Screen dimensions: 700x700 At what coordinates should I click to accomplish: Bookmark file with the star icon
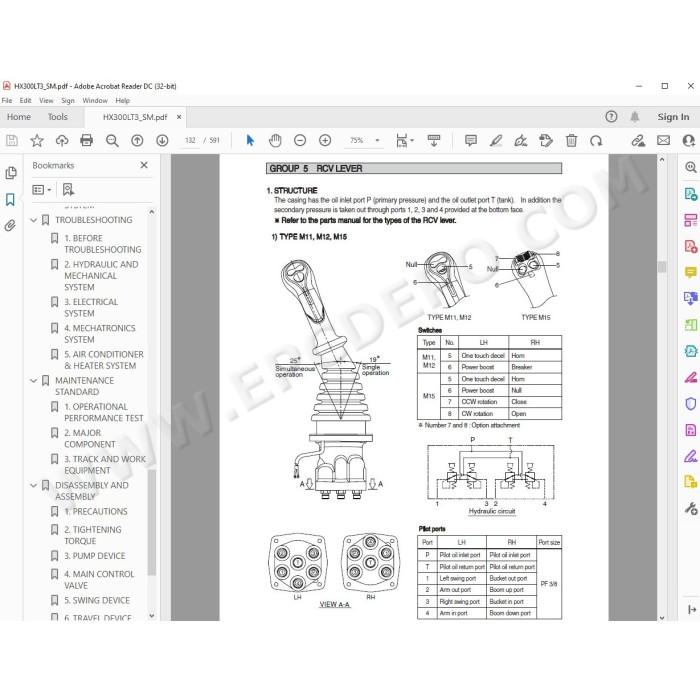click(37, 141)
